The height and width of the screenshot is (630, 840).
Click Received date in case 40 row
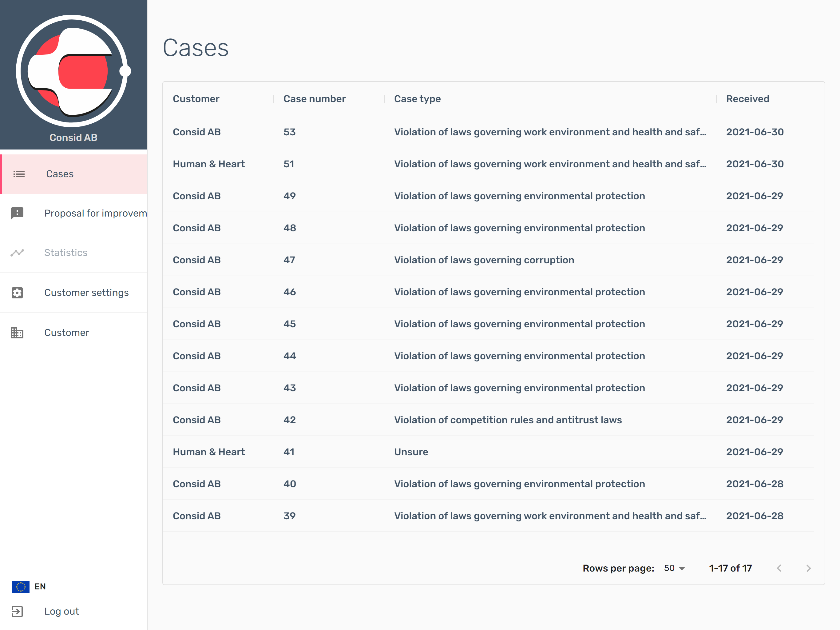click(x=755, y=484)
